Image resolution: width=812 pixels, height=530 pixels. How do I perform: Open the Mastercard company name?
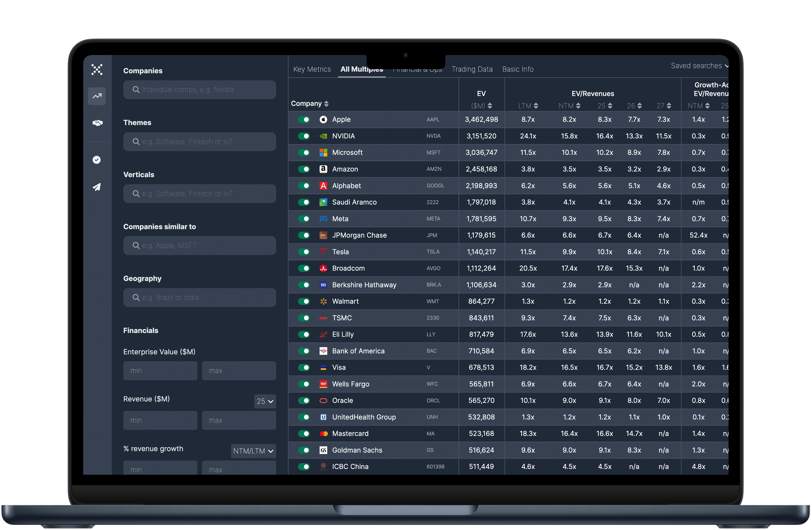pos(350,433)
